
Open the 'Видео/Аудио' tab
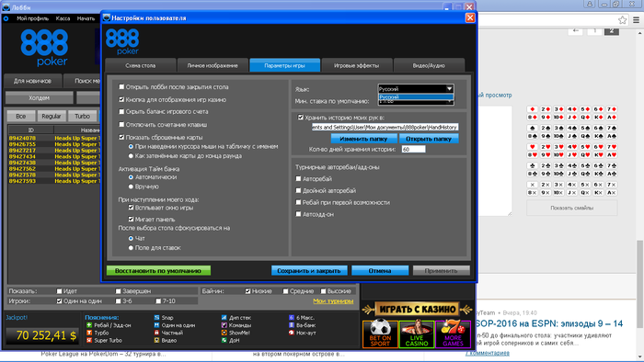tap(429, 65)
